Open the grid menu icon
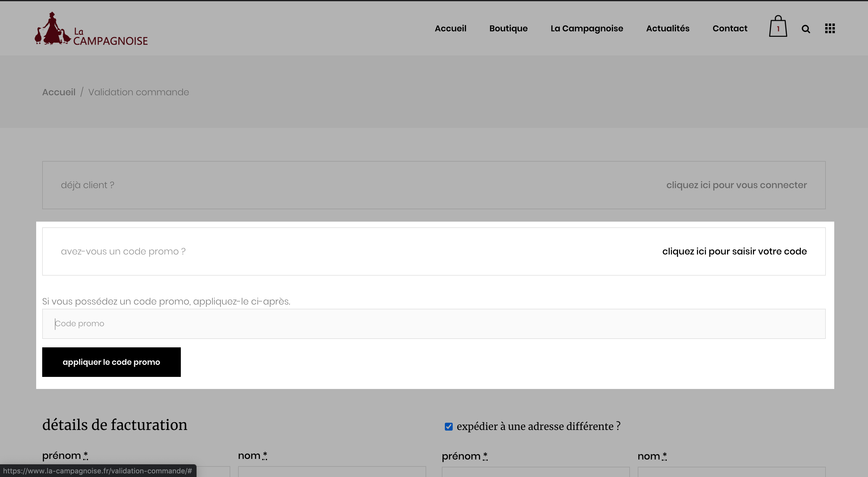 point(830,28)
